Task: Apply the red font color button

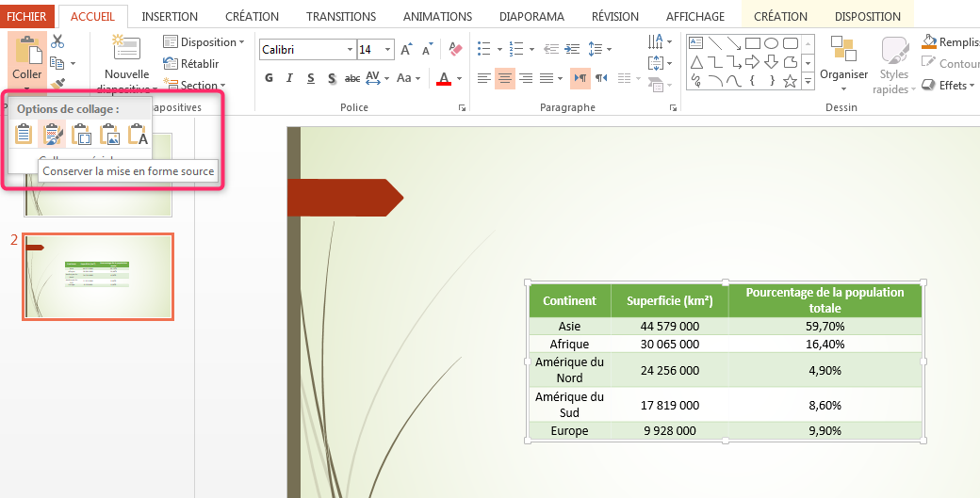Action: pos(444,78)
